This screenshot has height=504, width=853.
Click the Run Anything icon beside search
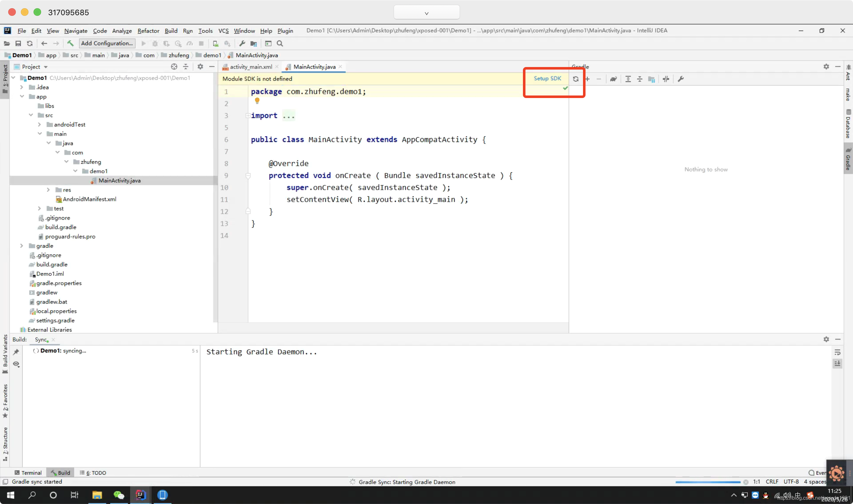coord(268,43)
